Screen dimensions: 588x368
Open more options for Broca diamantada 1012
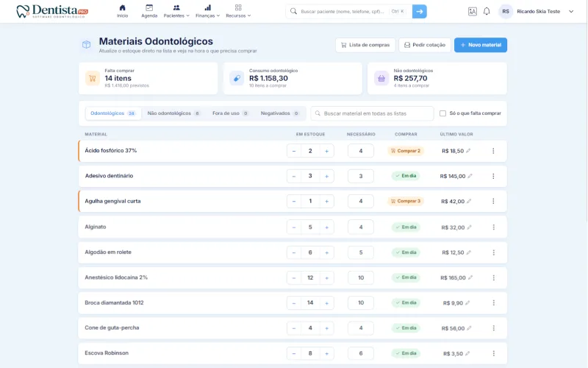pyautogui.click(x=493, y=302)
